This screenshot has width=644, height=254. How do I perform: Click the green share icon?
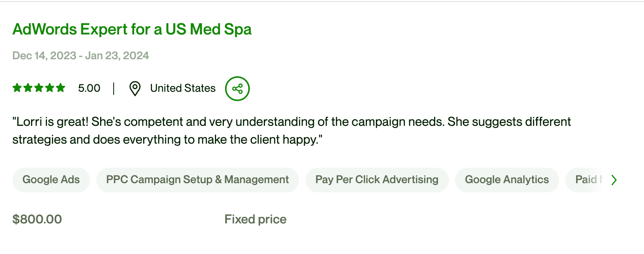click(237, 89)
